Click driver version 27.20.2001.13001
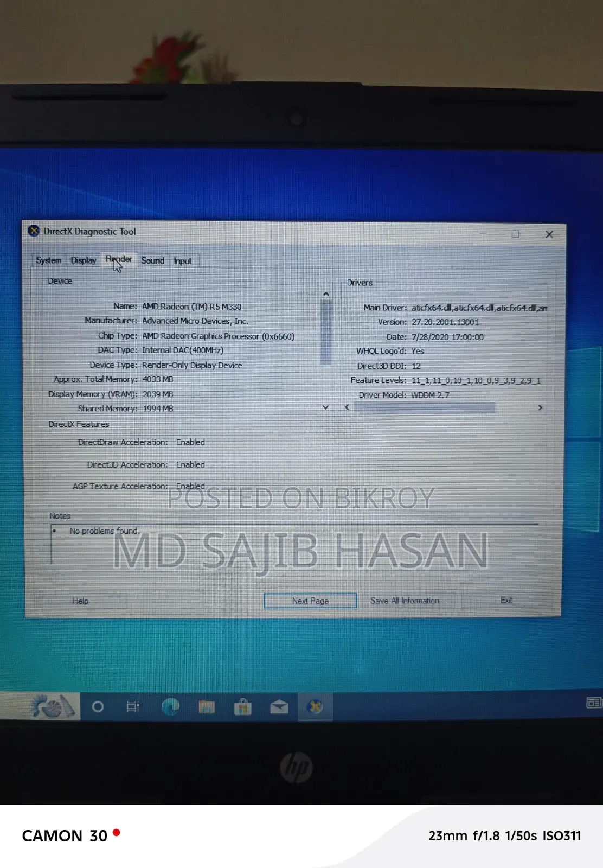The width and height of the screenshot is (603, 868). coord(445,322)
